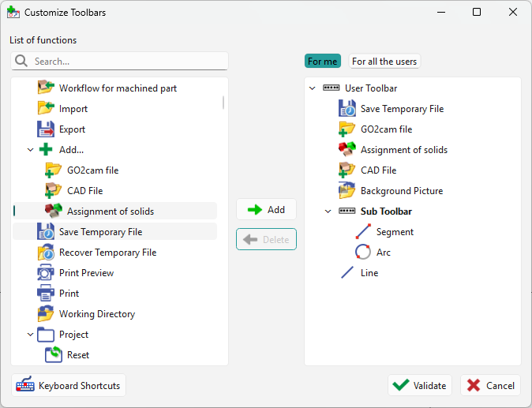The height and width of the screenshot is (408, 532).
Task: Select Background Picture icon in User Toolbar
Action: click(347, 191)
